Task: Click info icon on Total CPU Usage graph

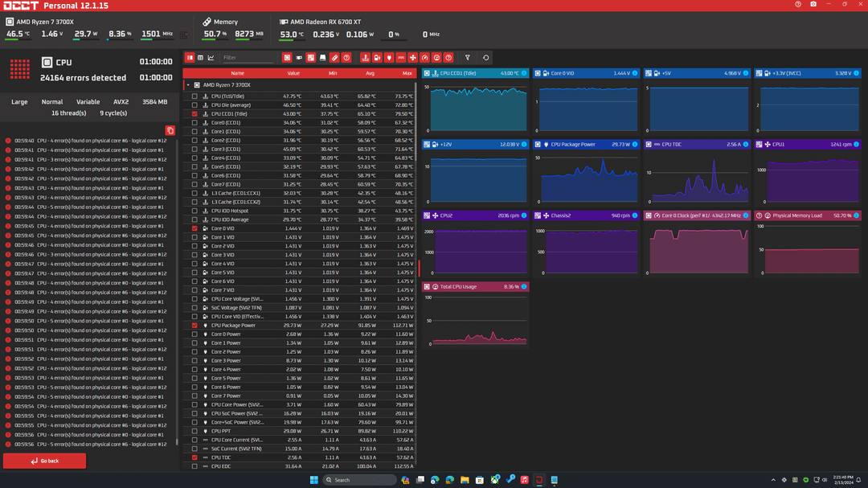Action: (524, 287)
